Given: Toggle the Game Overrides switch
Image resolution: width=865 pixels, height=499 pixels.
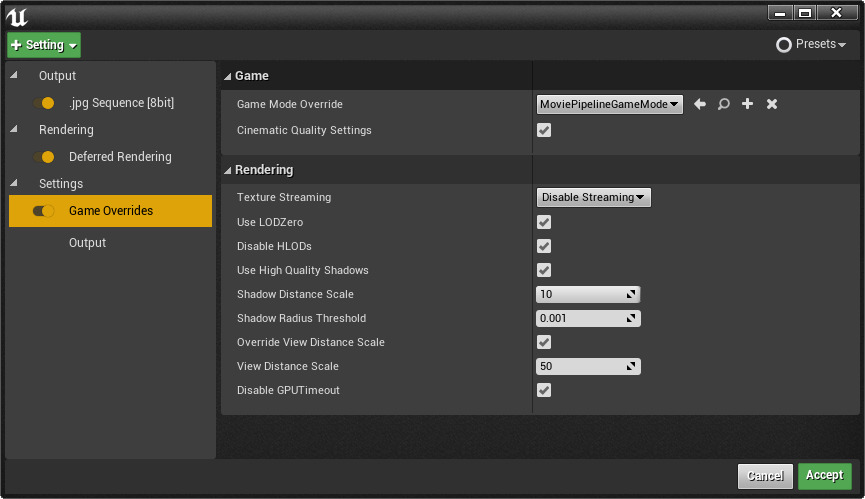Looking at the screenshot, I should pyautogui.click(x=44, y=211).
